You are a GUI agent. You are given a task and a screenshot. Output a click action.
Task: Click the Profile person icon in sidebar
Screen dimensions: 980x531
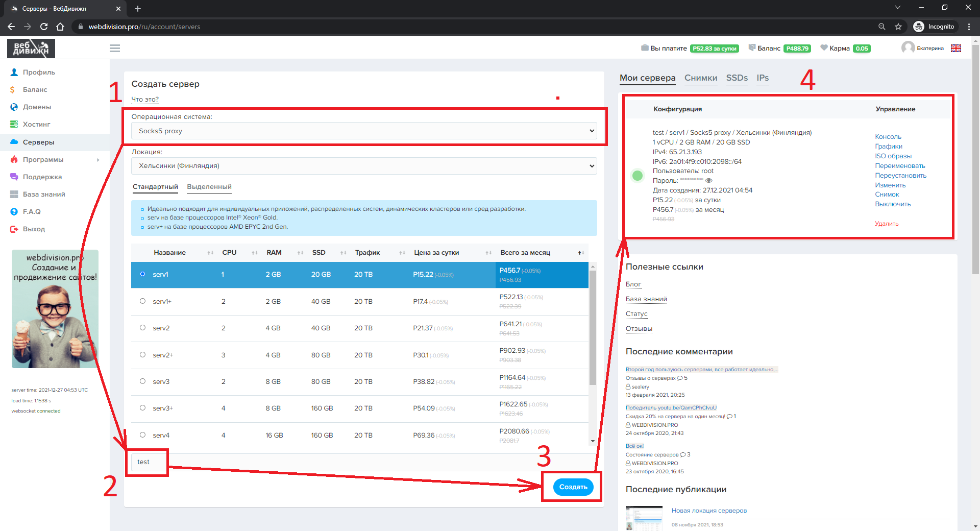14,72
